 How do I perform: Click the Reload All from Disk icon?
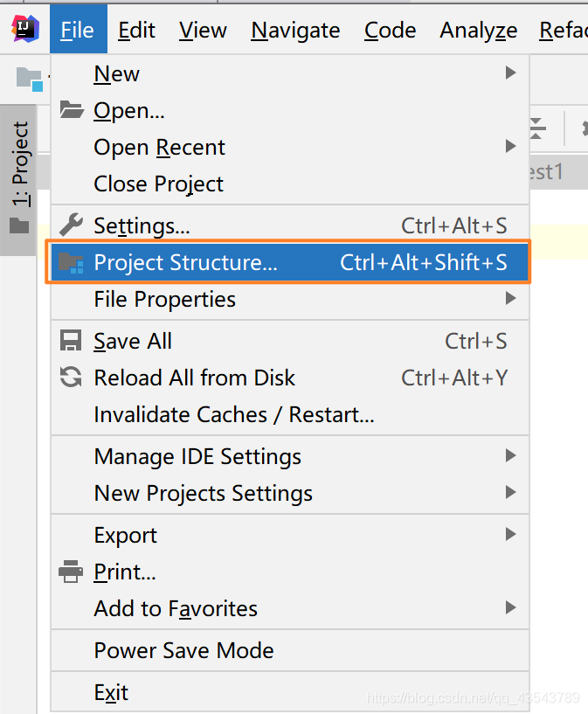(x=71, y=378)
